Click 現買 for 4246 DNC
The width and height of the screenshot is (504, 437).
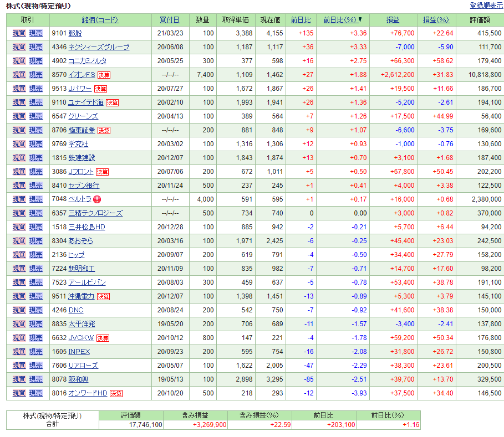(19, 310)
